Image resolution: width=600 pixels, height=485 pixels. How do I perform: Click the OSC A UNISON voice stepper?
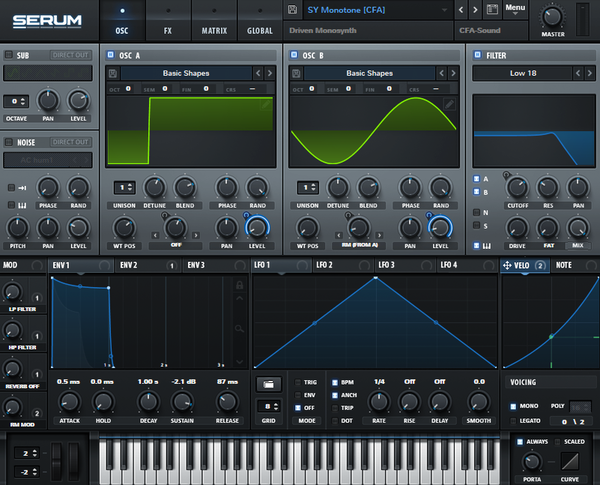pos(125,187)
